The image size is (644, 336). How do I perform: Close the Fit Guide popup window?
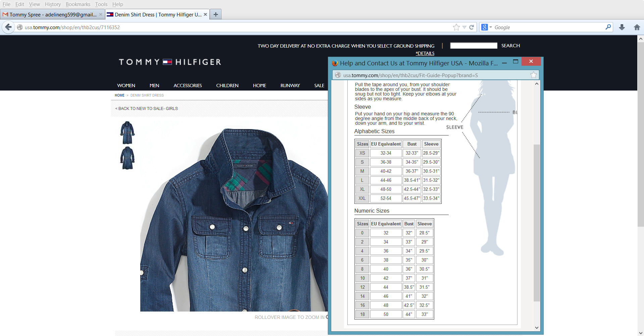click(x=531, y=61)
